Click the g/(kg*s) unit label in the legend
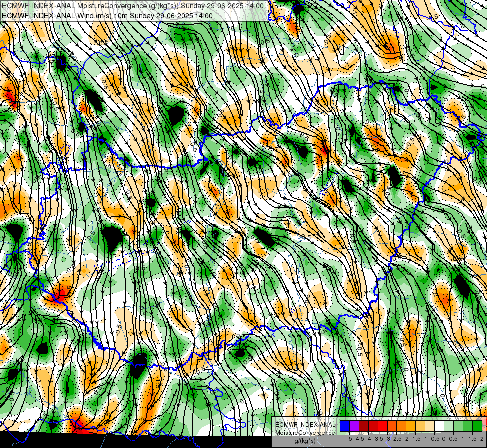 305,441
